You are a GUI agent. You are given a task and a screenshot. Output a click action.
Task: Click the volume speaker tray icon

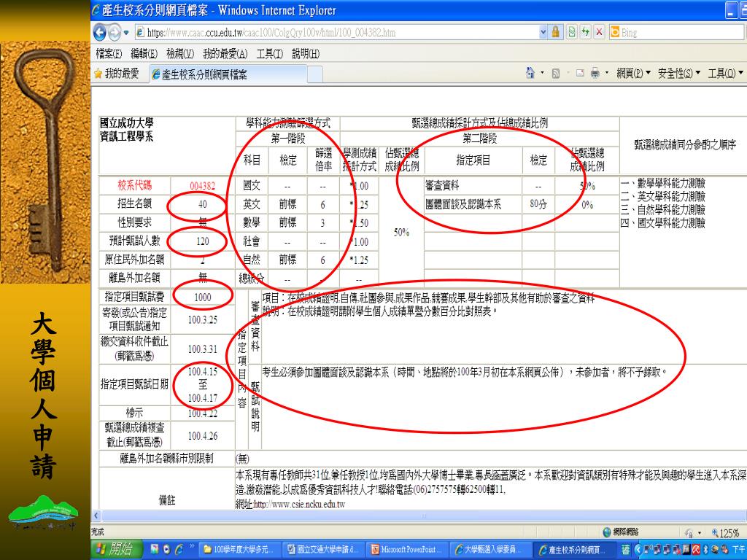[x=724, y=550]
